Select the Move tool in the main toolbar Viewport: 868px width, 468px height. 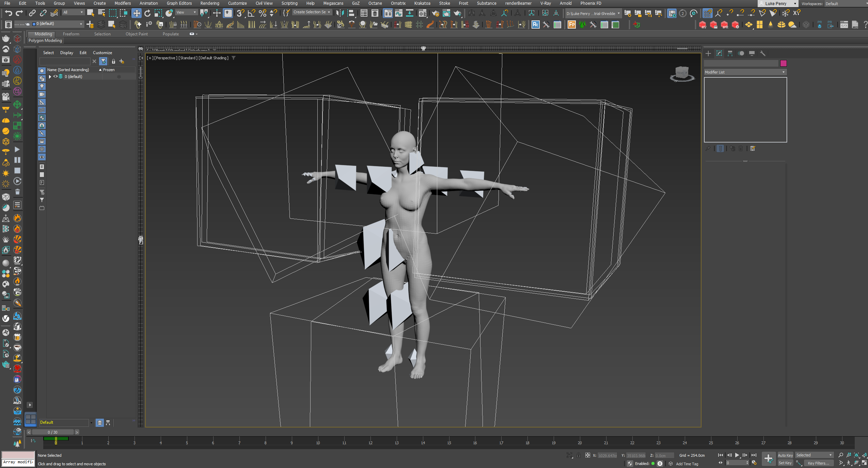pos(137,13)
